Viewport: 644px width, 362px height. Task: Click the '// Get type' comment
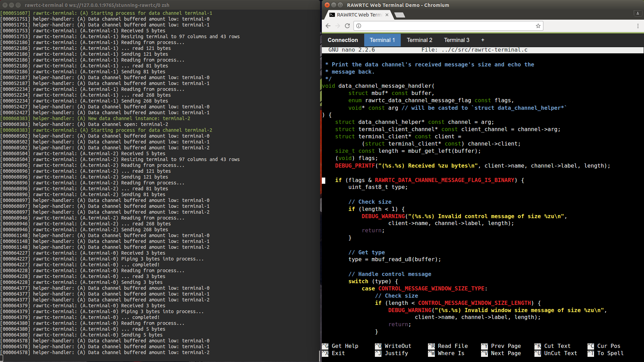click(367, 252)
